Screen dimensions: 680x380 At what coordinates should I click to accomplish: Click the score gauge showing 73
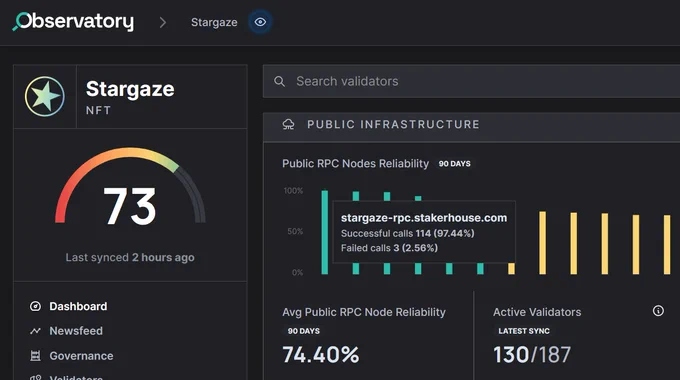130,187
